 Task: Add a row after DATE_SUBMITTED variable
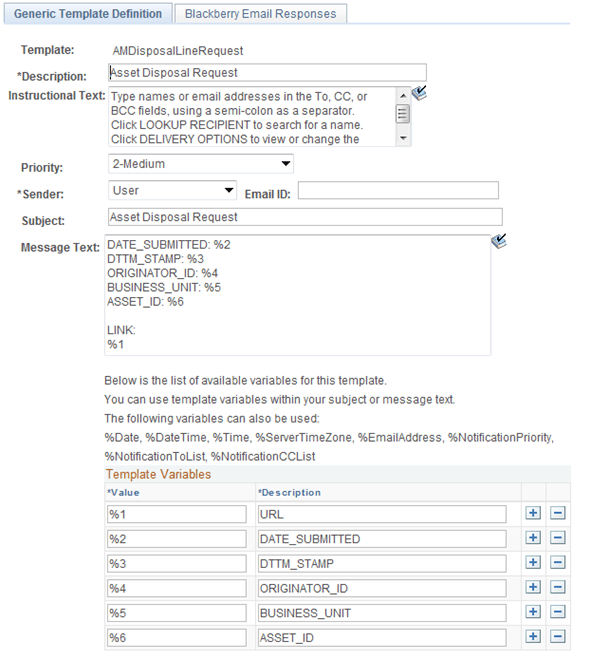533,538
